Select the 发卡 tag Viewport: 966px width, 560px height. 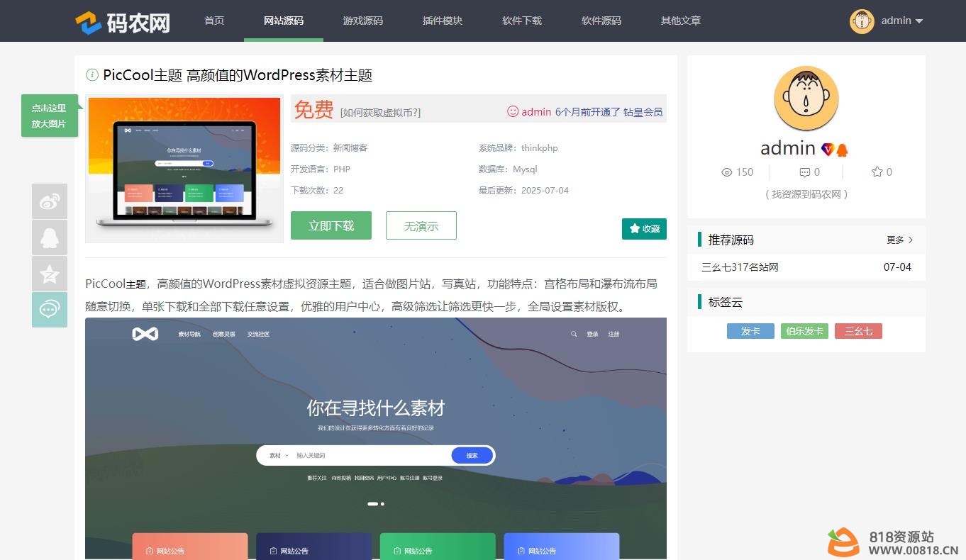pos(750,331)
